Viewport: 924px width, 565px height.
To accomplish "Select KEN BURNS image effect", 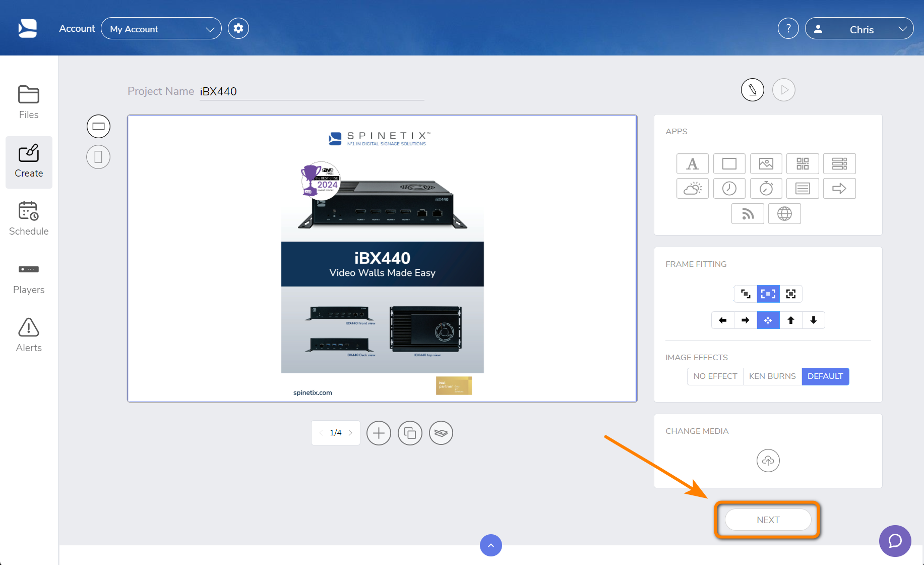I will [x=772, y=376].
